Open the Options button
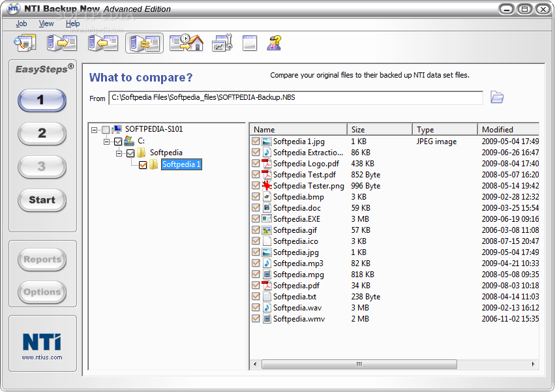This screenshot has width=555, height=392. pos(42,292)
